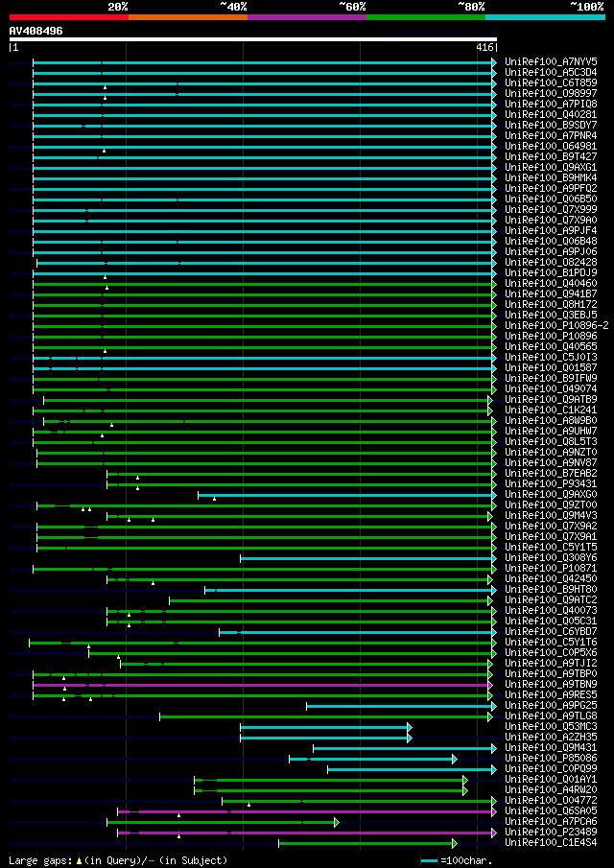
Task: Select hit label UniRef100_Q7X999
Action: pos(551,209)
